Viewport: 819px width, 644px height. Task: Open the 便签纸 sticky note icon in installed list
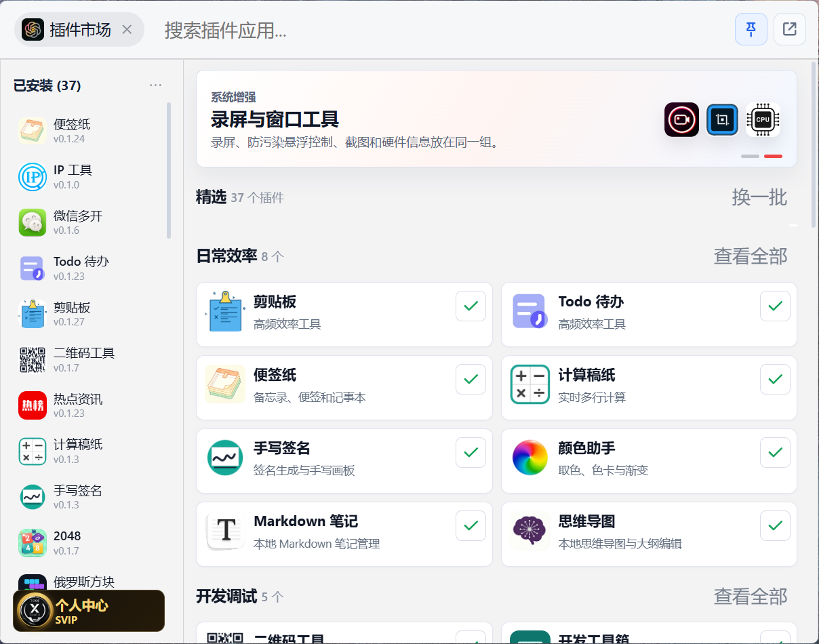click(x=32, y=131)
